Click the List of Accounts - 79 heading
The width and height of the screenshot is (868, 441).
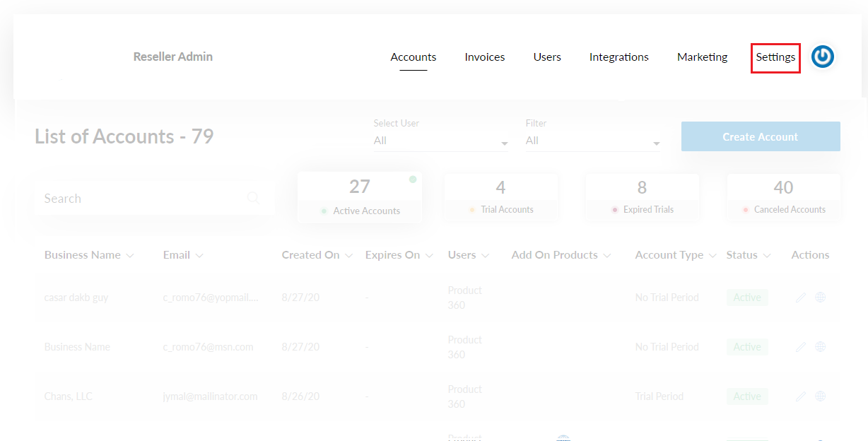124,136
